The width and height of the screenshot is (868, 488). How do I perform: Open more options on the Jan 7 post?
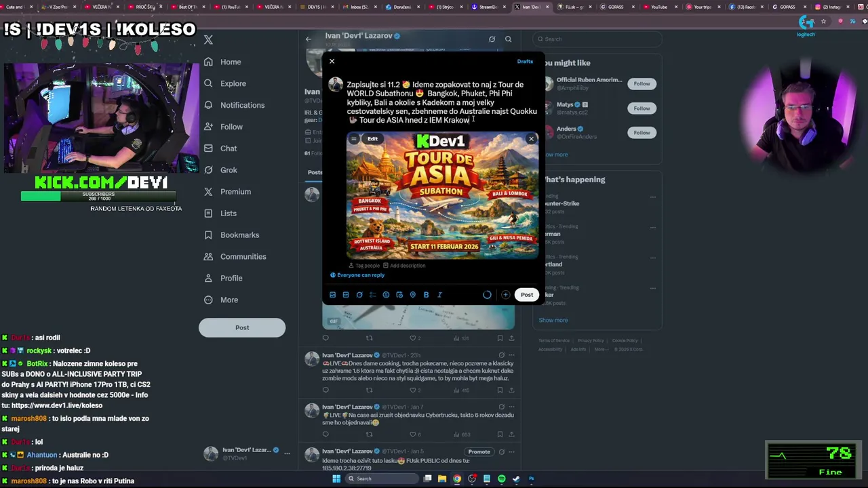pyautogui.click(x=511, y=407)
